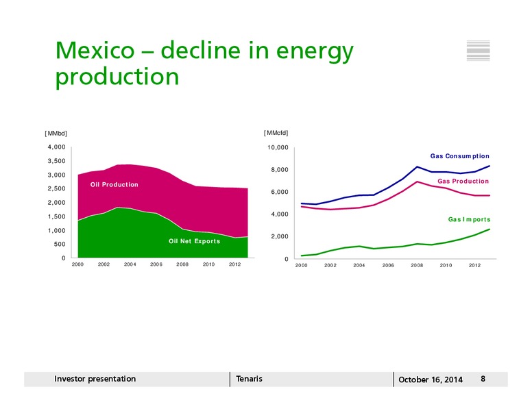
Task: Click the '2004' year label on the oil chart
Action: coord(130,264)
